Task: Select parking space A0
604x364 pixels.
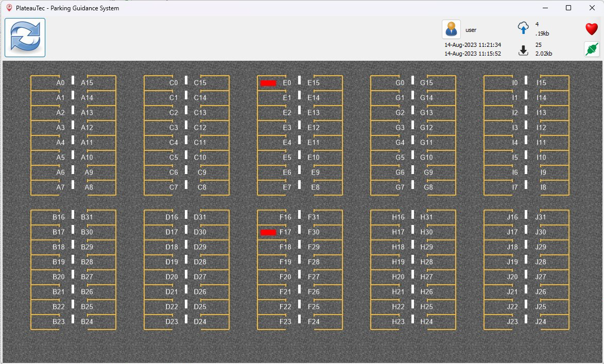Action: click(60, 83)
